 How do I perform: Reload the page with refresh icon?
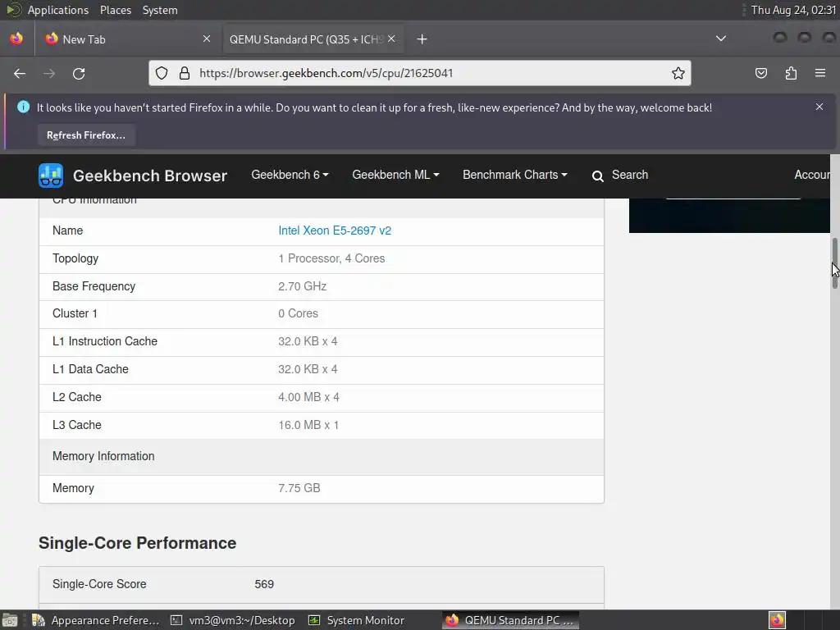click(x=79, y=73)
